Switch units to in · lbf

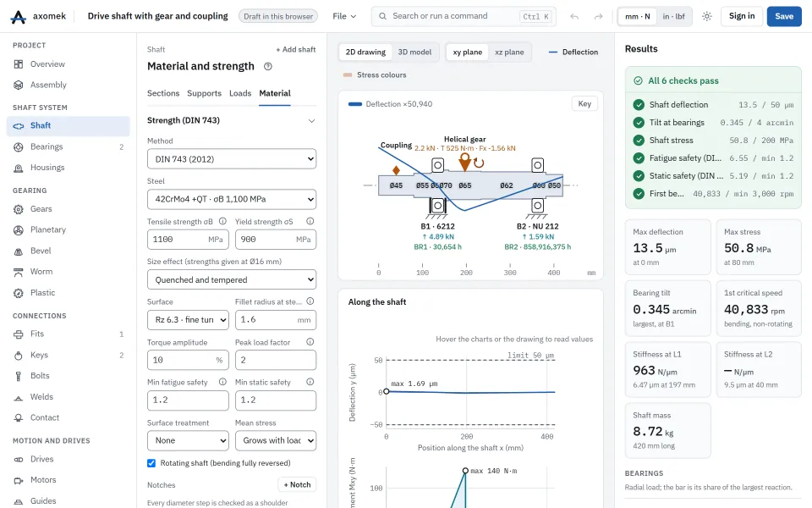[x=674, y=17]
